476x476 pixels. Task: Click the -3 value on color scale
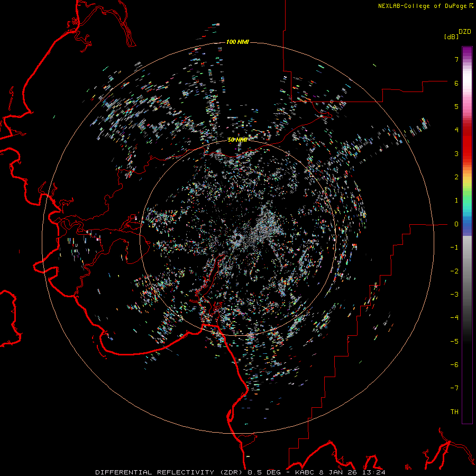click(454, 295)
